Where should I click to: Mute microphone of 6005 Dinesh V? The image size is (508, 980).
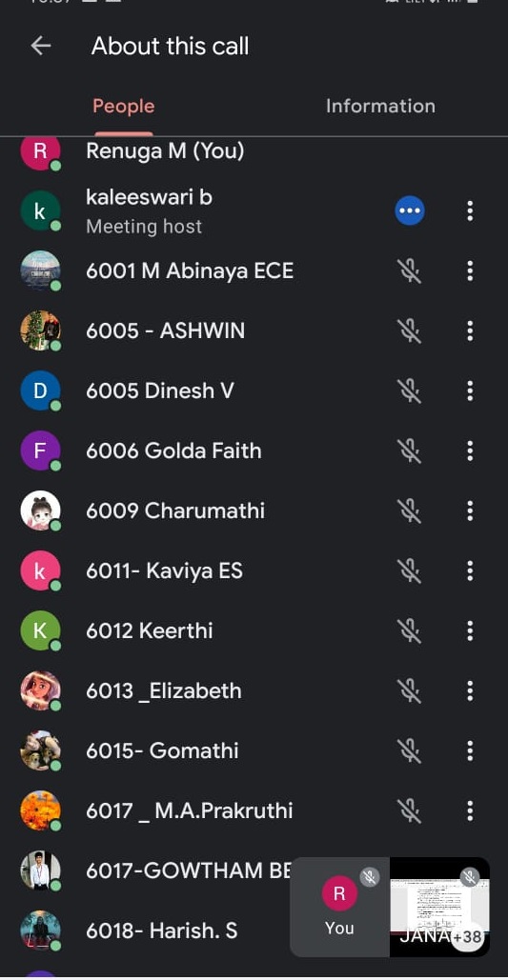409,390
